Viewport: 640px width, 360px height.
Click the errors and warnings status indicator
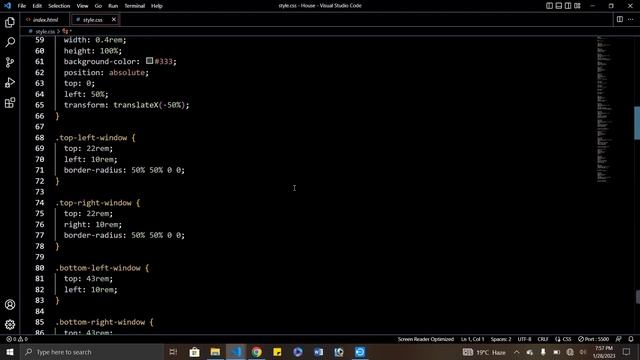[x=17, y=339]
